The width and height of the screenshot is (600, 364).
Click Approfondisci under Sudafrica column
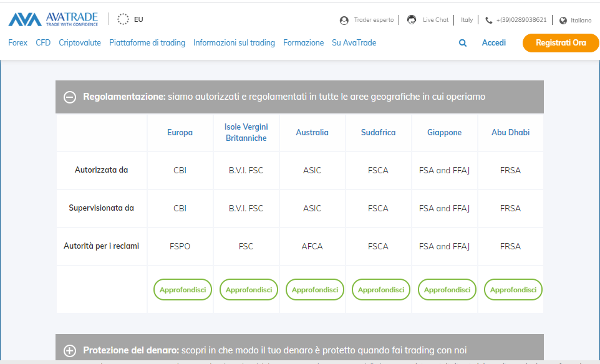[380, 290]
